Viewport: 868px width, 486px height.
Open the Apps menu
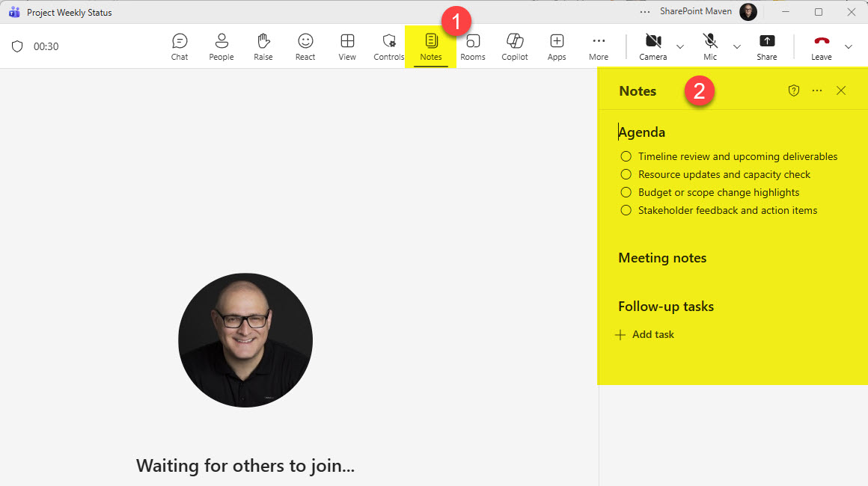557,47
